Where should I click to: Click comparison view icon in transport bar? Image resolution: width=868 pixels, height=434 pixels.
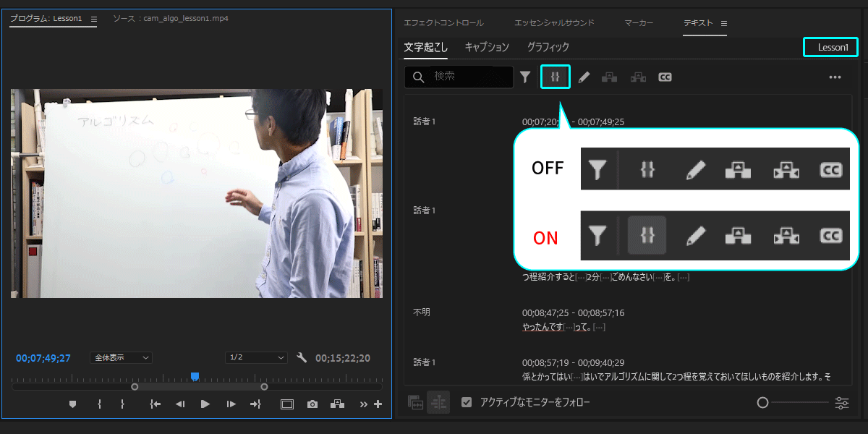[x=337, y=404]
